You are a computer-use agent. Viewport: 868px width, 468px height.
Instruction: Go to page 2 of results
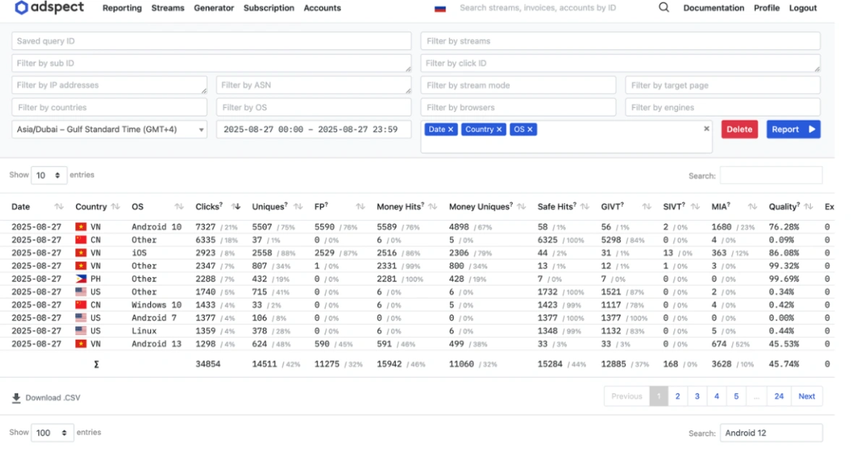point(678,396)
